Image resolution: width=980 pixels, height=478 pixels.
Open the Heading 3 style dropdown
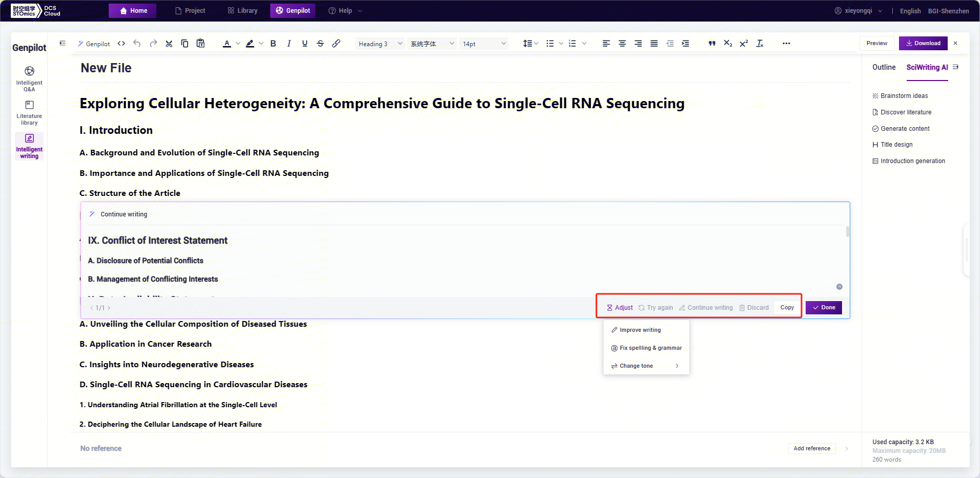pyautogui.click(x=380, y=44)
